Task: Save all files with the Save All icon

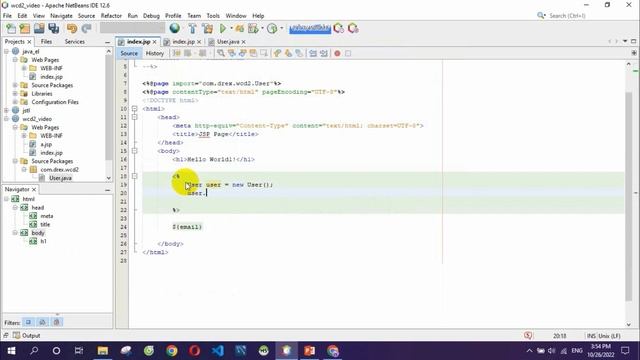Action: (53, 28)
